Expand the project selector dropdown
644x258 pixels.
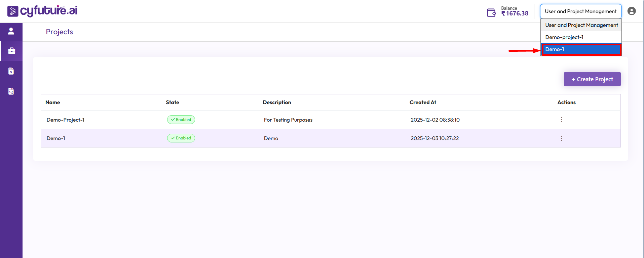(580, 11)
